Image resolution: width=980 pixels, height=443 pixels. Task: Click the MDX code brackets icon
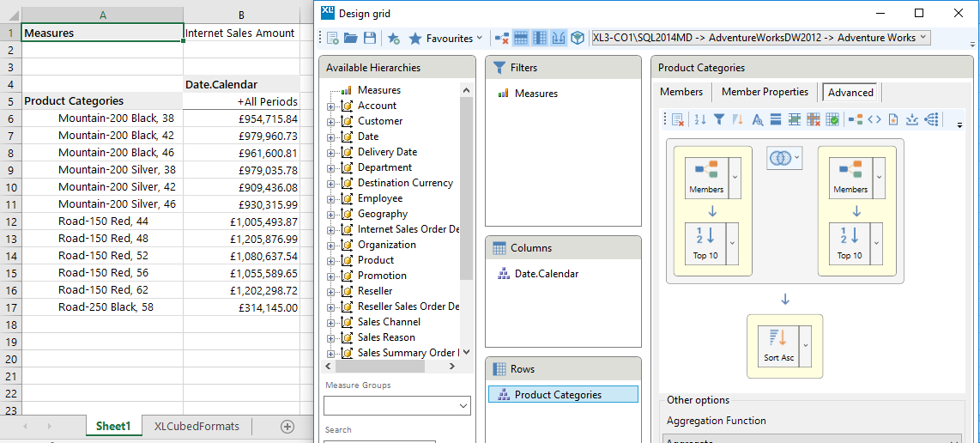point(874,119)
